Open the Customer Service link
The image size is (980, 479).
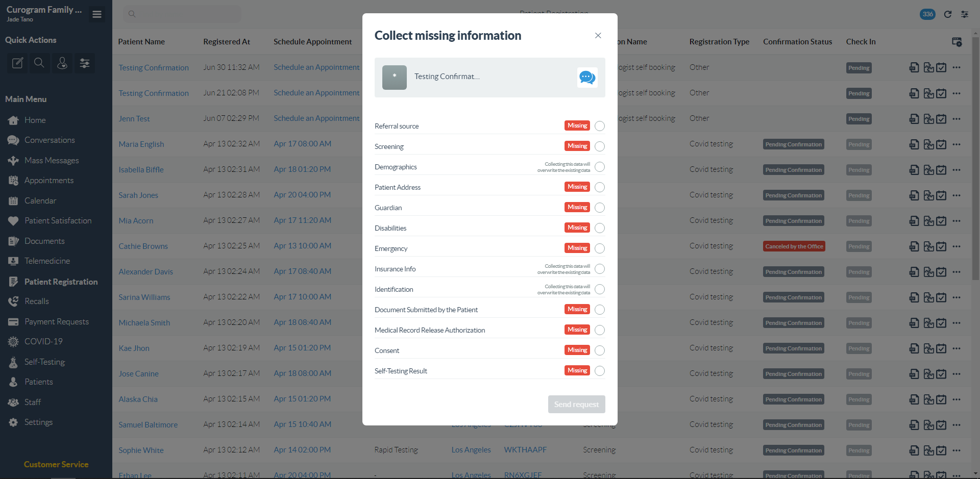56,464
